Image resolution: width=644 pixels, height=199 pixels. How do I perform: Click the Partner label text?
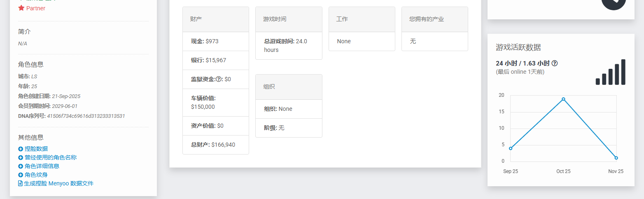coord(36,8)
